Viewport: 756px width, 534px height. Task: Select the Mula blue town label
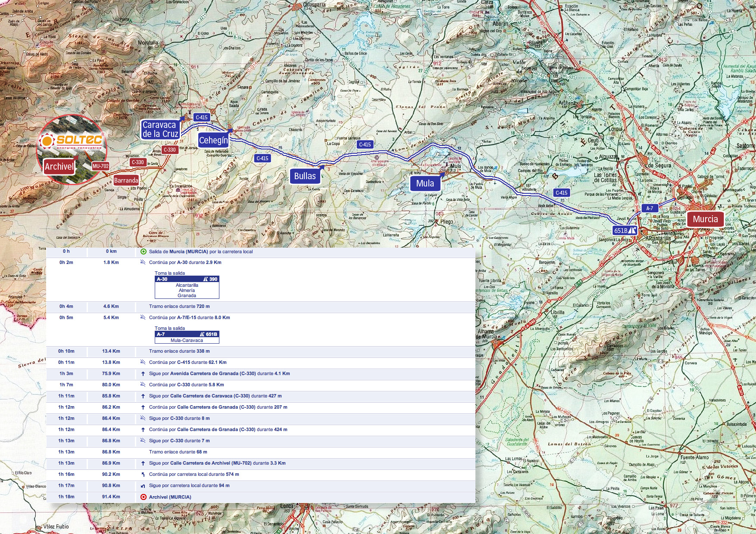(425, 183)
